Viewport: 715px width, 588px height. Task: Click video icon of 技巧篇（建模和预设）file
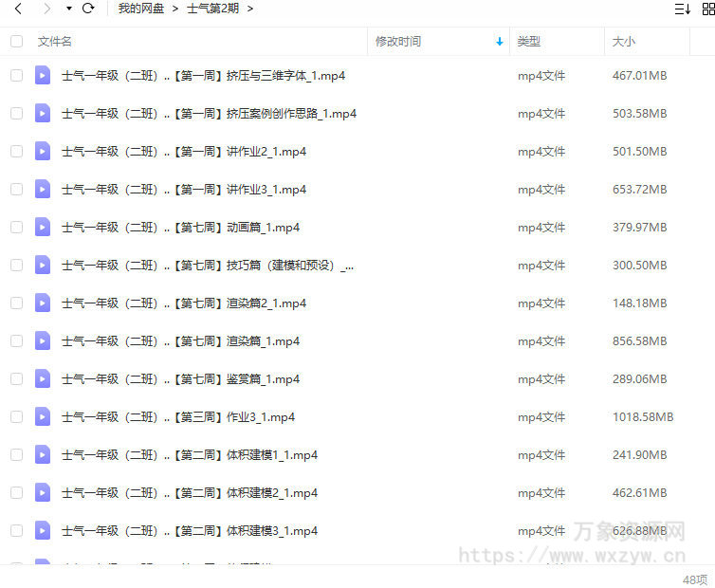[43, 265]
